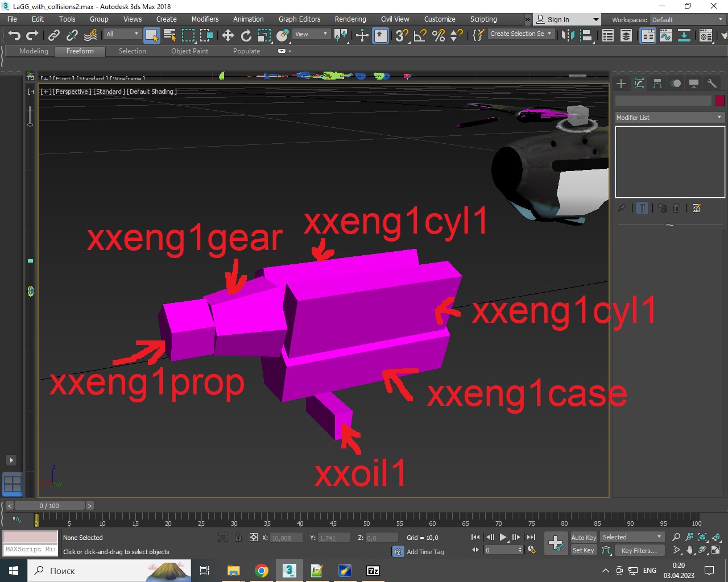The image size is (728, 582).
Task: Open the Key Filters dialog
Action: tap(639, 550)
